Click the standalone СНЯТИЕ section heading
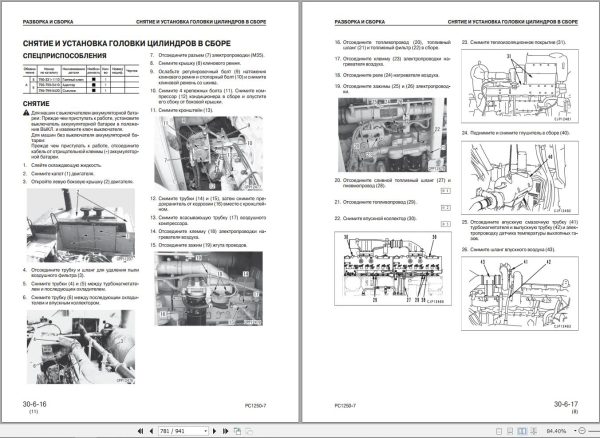The width and height of the screenshot is (600, 438). pos(36,104)
